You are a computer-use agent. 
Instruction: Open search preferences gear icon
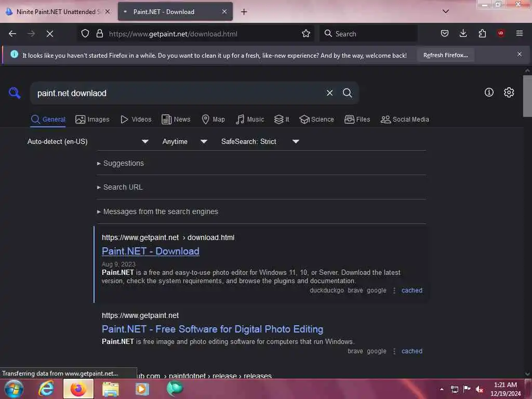(509, 92)
